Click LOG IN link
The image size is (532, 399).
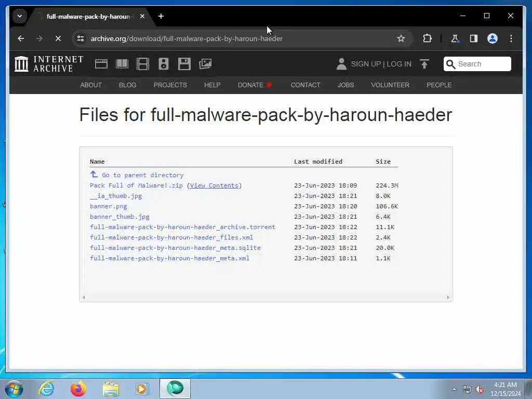pos(399,64)
